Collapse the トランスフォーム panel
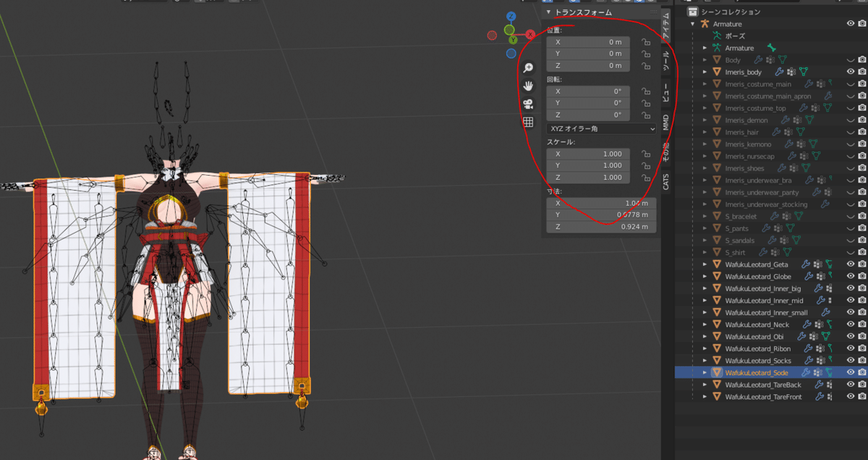 [548, 12]
